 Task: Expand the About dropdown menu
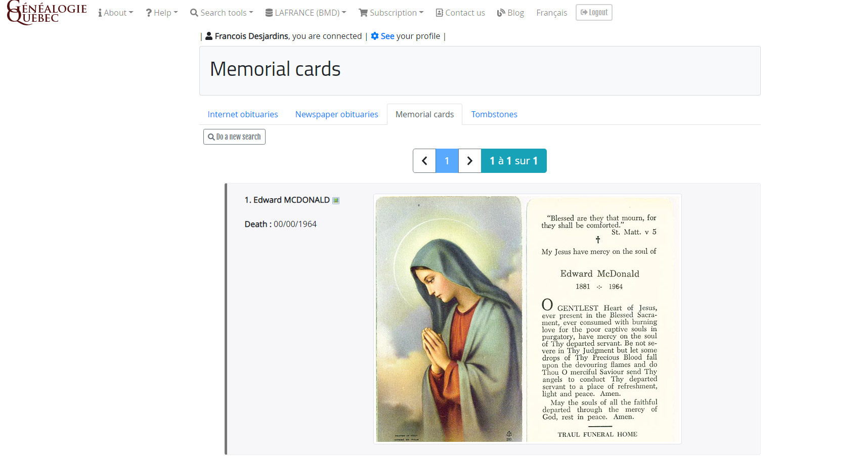(116, 13)
